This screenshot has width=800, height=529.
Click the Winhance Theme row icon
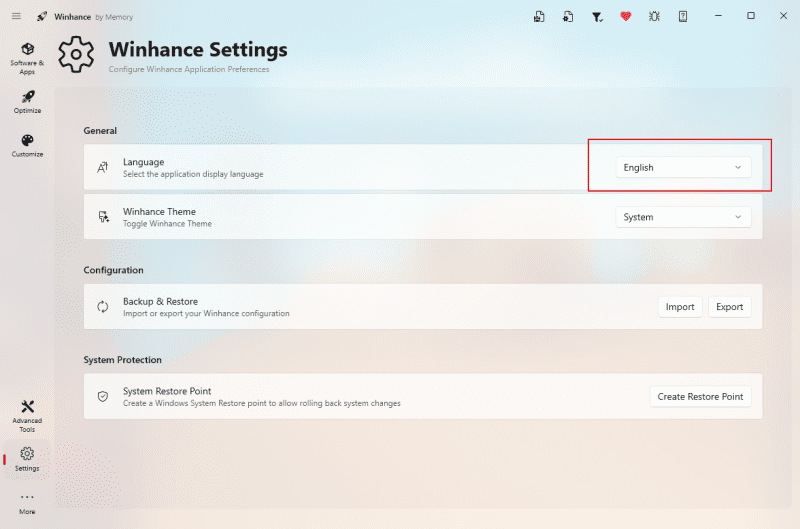(104, 217)
